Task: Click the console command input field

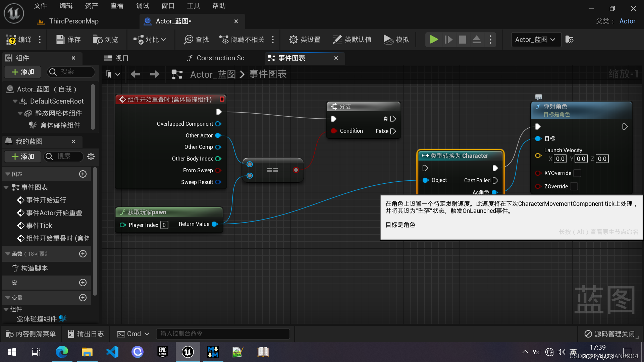Action: tap(223, 334)
